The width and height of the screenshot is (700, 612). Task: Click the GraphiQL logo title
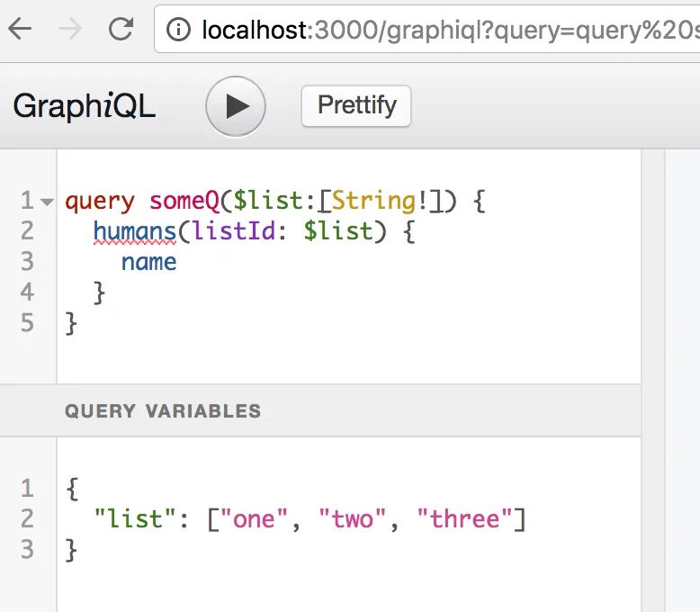[x=85, y=106]
